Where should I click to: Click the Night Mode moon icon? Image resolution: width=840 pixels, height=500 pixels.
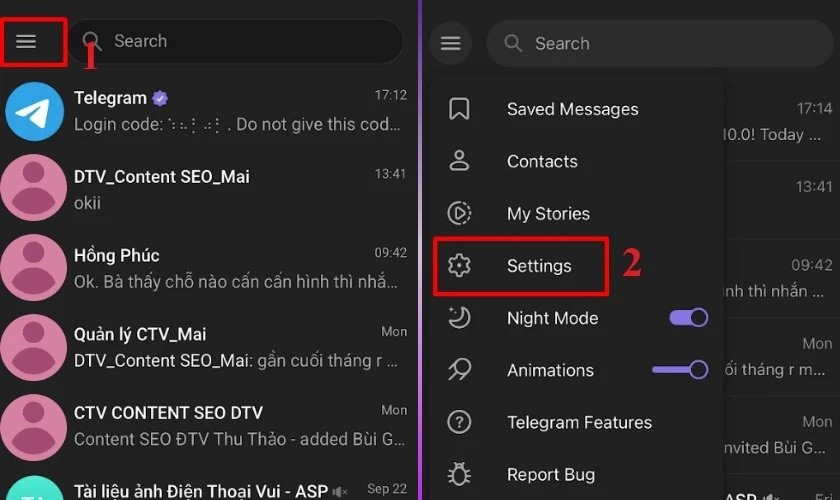tap(459, 317)
